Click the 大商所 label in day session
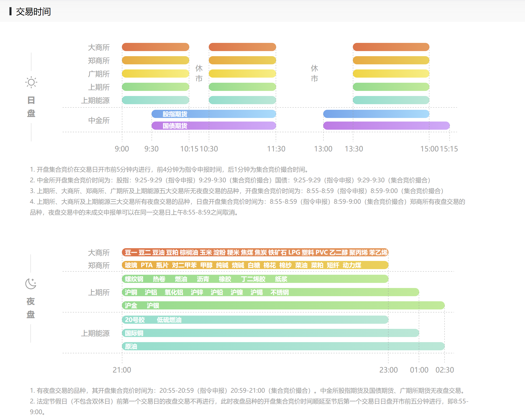 [99, 47]
